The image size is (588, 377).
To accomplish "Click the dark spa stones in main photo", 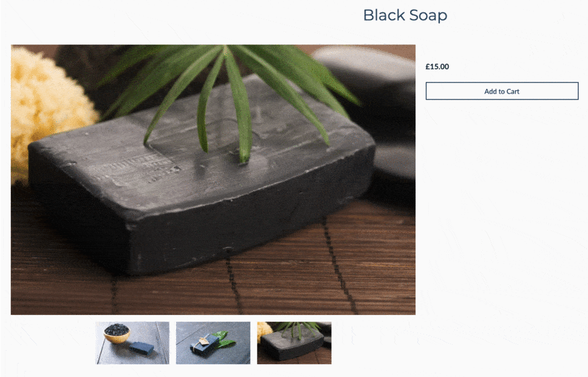I will point(379,112).
